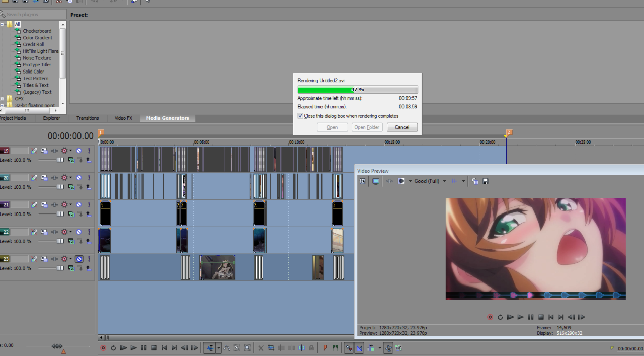644x356 pixels.
Task: Switch to the Project Media tab
Action: (x=13, y=118)
